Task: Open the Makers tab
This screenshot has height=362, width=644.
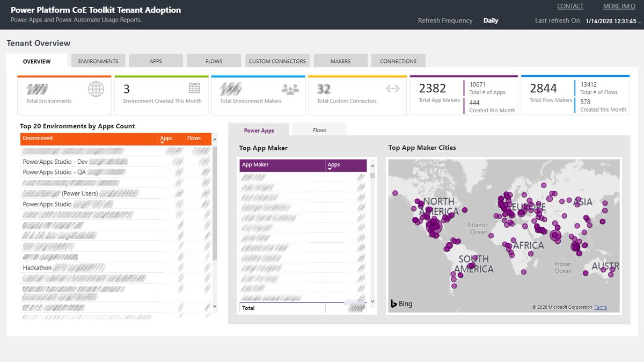Action: (341, 61)
